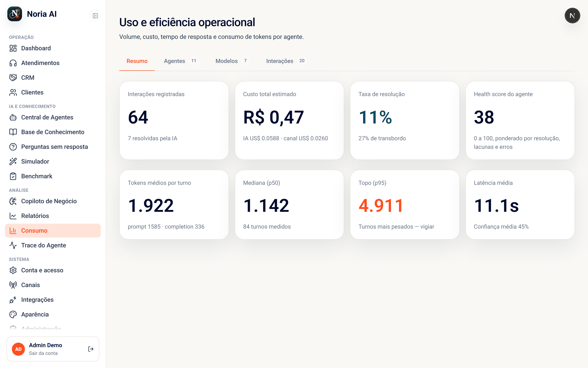The image size is (588, 368).
Task: Click the 1.142 mediana value
Action: (266, 206)
